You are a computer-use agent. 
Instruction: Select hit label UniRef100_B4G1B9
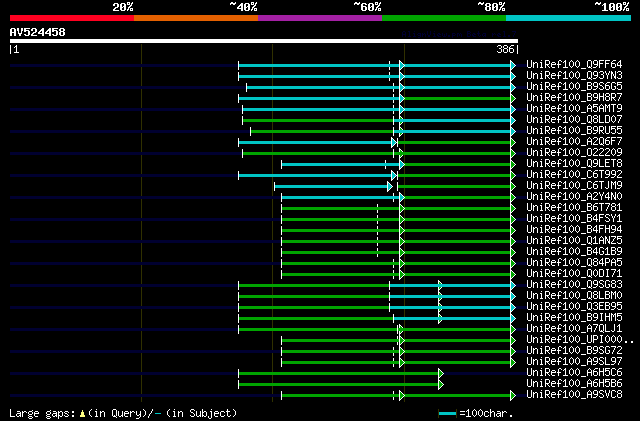574,252
